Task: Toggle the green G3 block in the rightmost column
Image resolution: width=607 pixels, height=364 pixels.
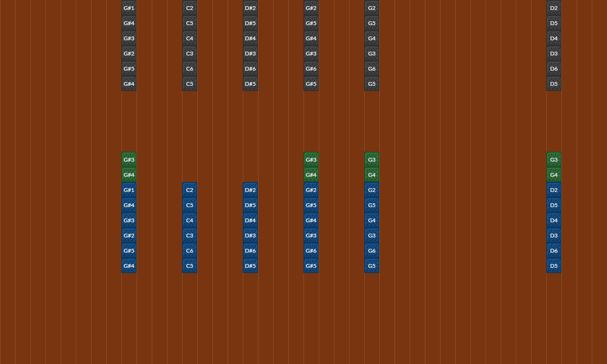Action: pyautogui.click(x=553, y=160)
